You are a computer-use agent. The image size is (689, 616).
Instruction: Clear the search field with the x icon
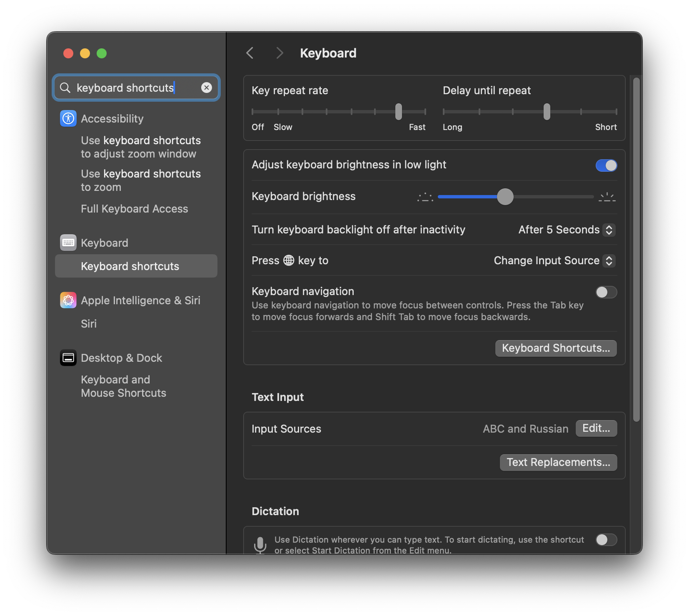(207, 88)
